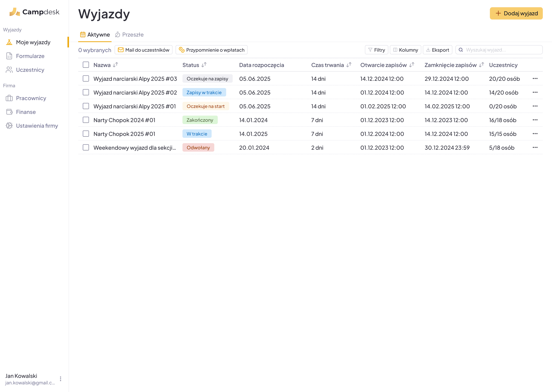Open Jan Kowalski user options menu
This screenshot has height=392, width=552.
[60, 379]
